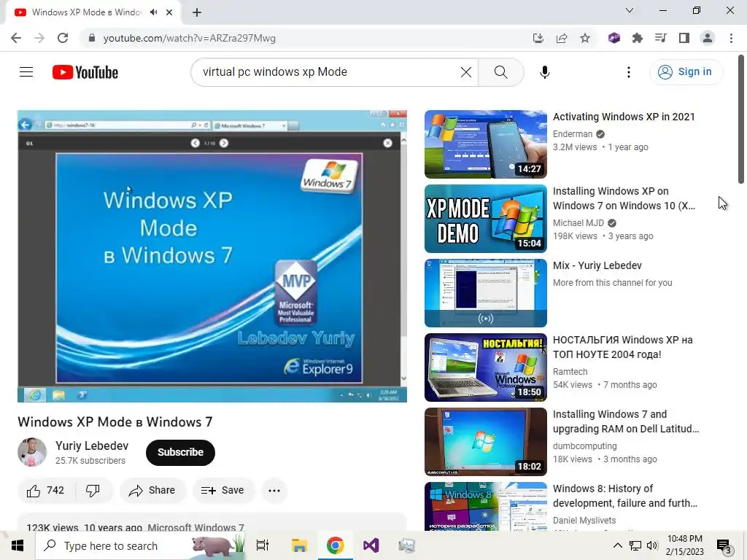Open Ramtech channel link
Viewport: 747px width, 560px height.
tap(570, 371)
